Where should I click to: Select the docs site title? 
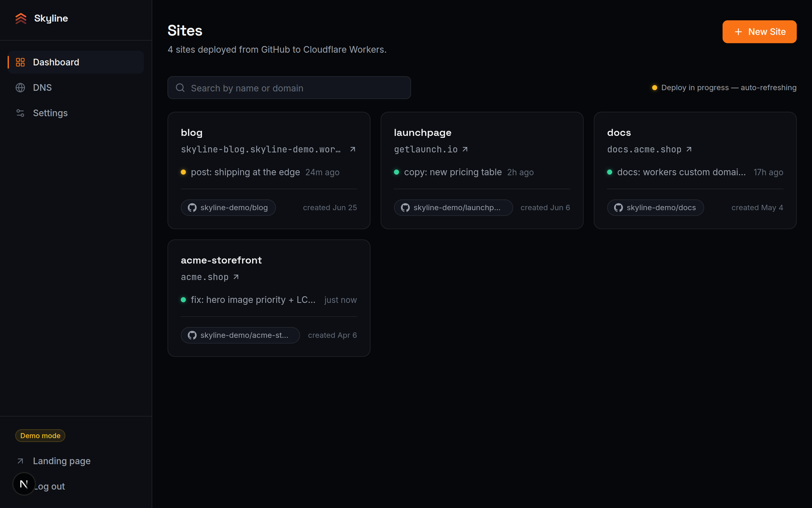tap(619, 133)
